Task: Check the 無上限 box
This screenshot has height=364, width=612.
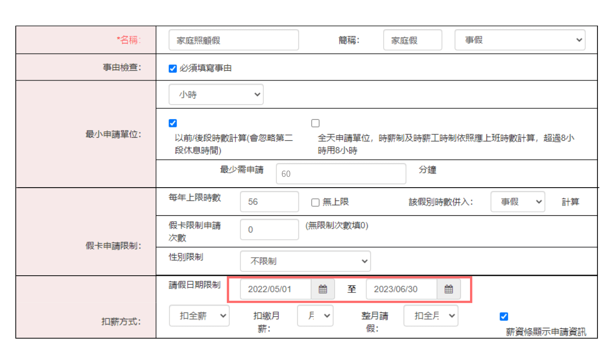Action: point(315,202)
